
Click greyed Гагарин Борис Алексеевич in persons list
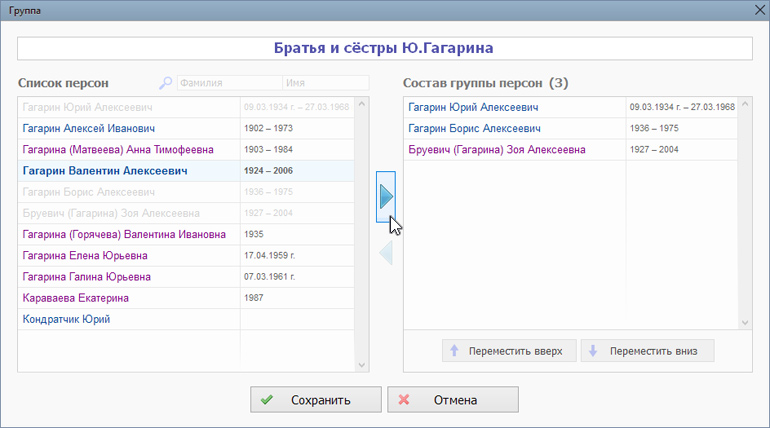pyautogui.click(x=186, y=192)
